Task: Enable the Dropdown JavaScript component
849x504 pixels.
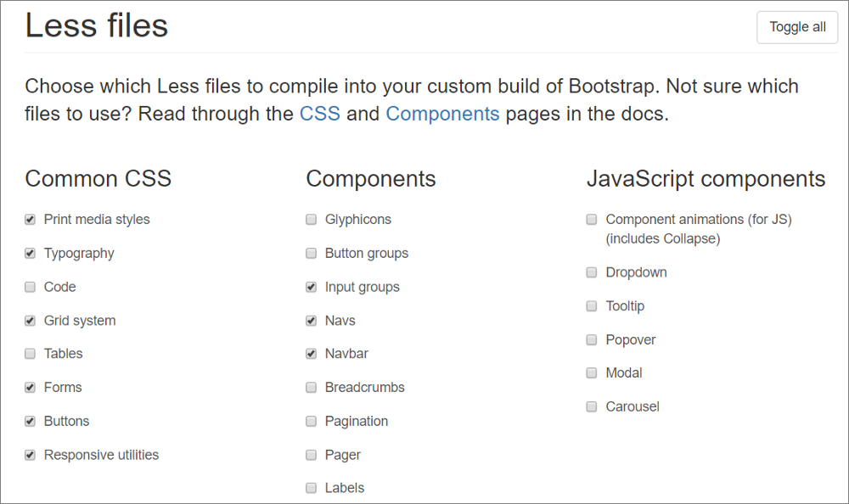Action: (592, 272)
